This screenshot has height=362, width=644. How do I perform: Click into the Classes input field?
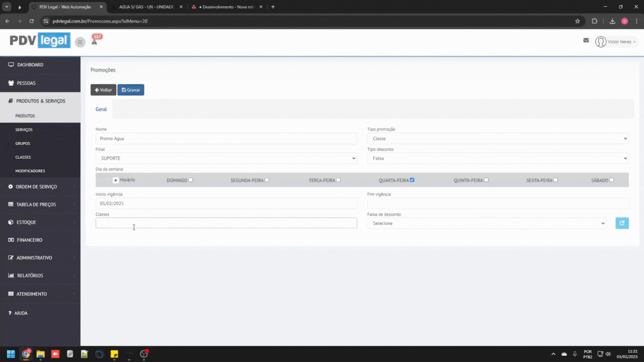(226, 223)
